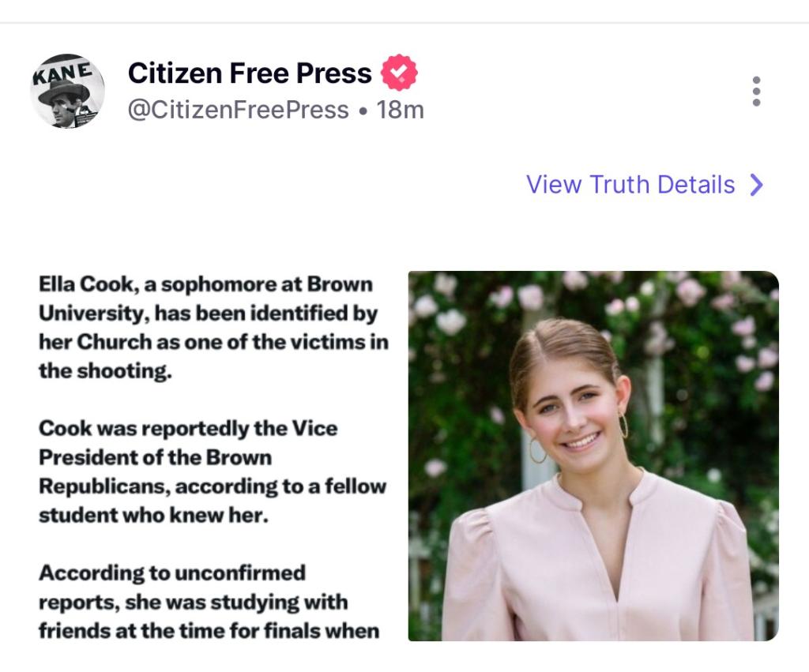Open the Citizen Free Press profile avatar
The image size is (809, 672).
pyautogui.click(x=67, y=92)
